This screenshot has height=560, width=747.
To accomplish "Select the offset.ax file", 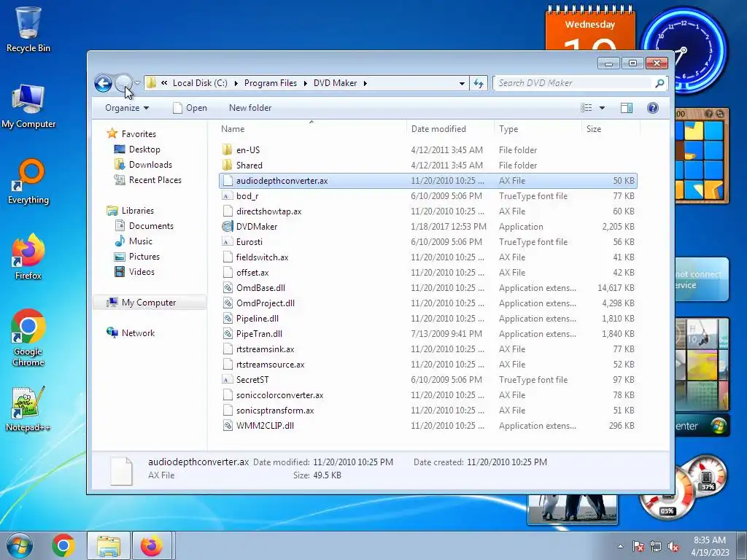I will (x=252, y=273).
